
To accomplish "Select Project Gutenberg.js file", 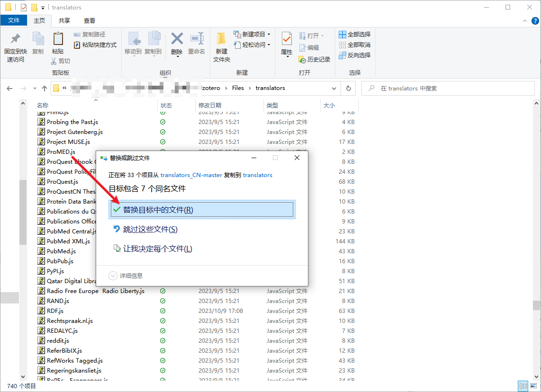I will [x=74, y=132].
